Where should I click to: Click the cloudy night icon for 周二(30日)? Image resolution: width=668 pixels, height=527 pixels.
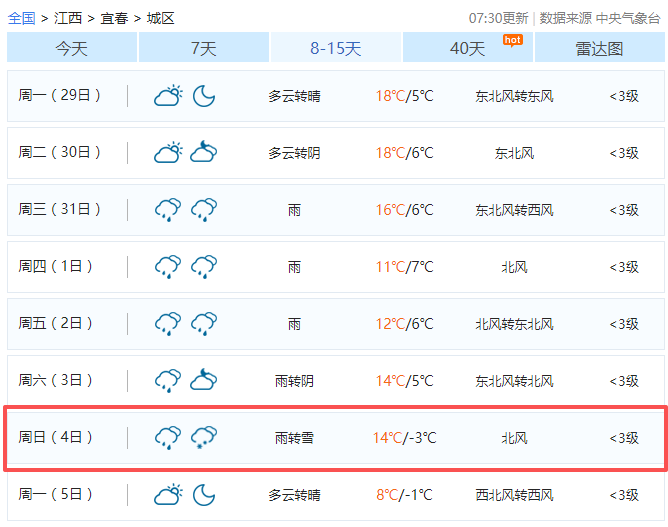click(x=204, y=153)
